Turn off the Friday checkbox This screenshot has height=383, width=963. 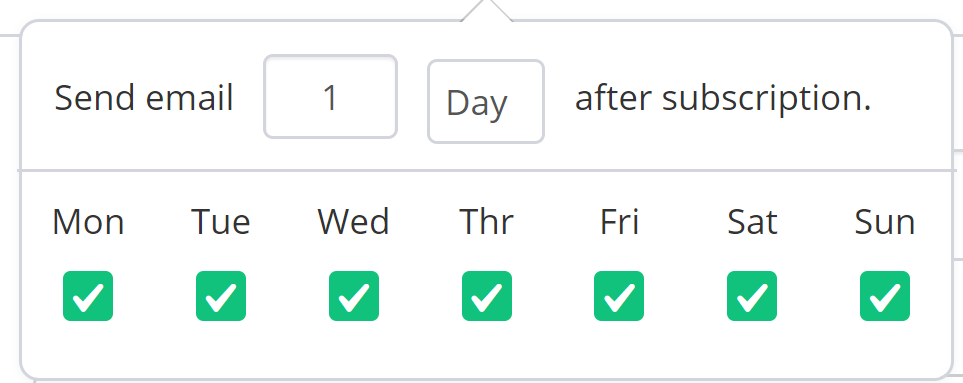619,296
